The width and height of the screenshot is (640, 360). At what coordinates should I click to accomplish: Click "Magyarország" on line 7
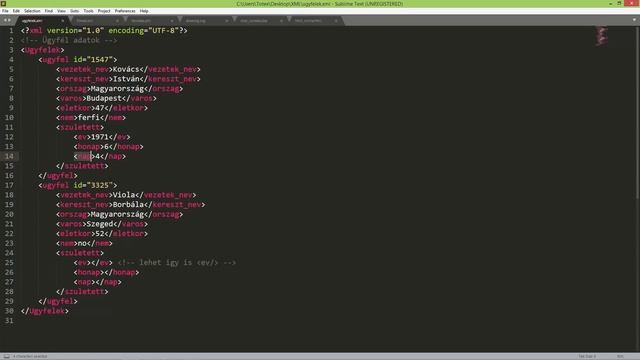[117, 89]
